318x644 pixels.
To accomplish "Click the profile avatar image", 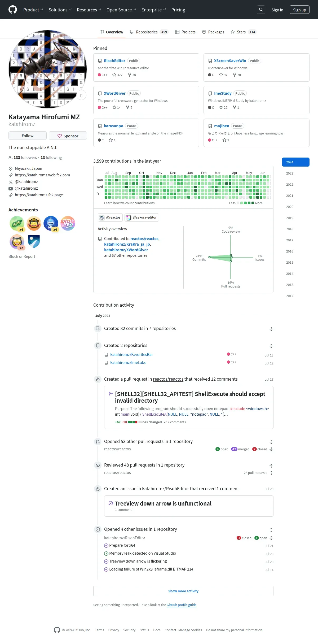I will coord(48,69).
